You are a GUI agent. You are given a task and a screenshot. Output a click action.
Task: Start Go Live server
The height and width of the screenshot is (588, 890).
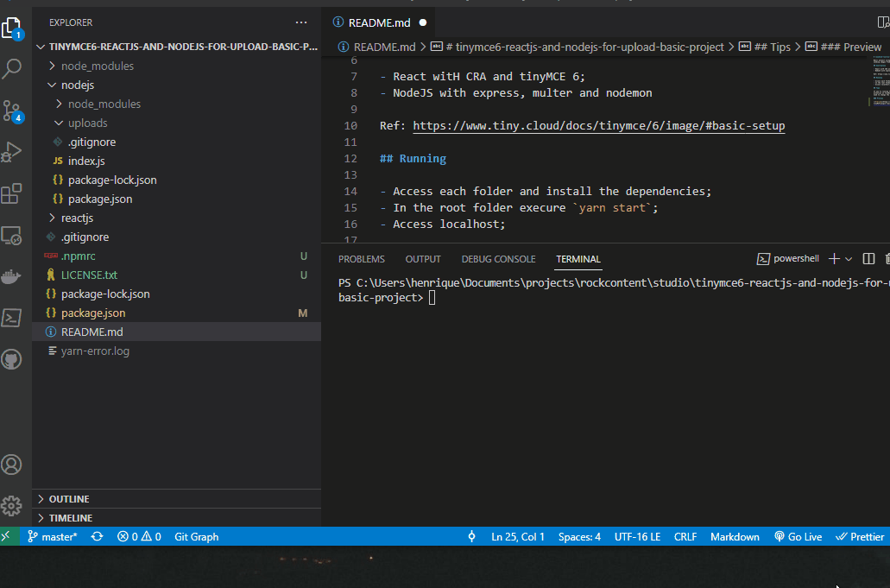coord(798,536)
